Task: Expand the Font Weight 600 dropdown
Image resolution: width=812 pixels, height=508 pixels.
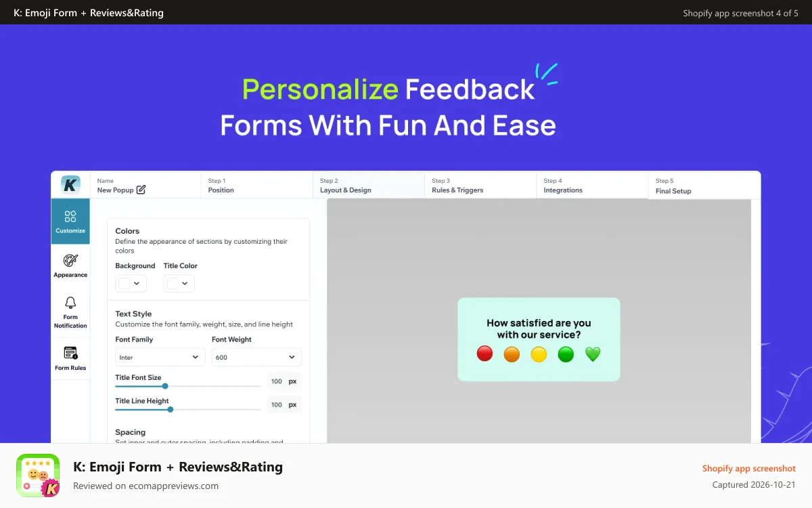Action: click(x=256, y=357)
